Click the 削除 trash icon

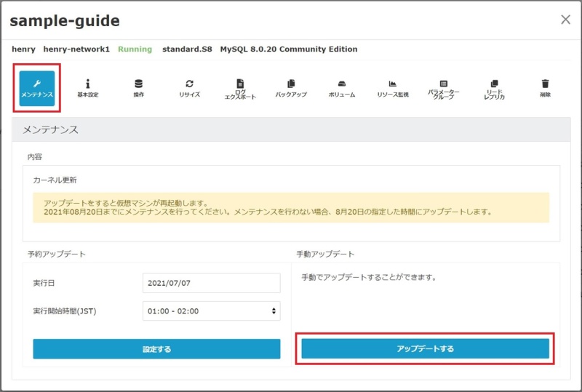point(546,88)
